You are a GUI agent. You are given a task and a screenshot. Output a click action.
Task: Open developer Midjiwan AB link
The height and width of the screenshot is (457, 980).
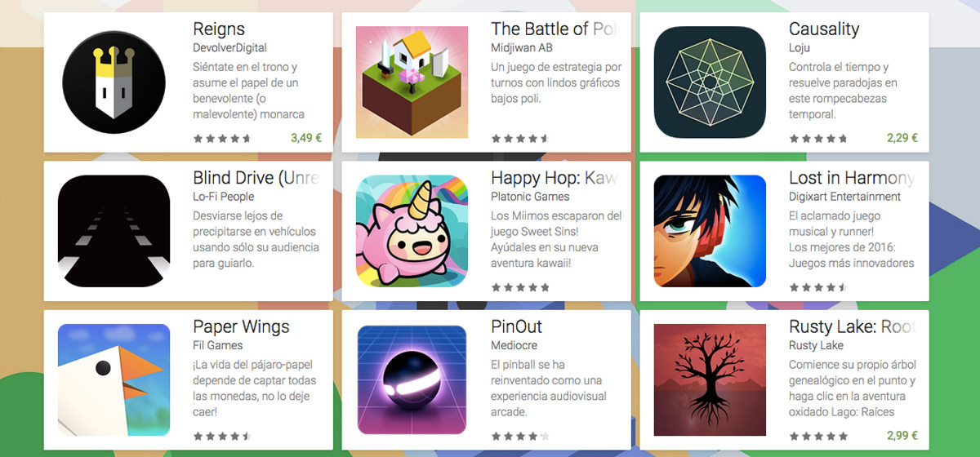pos(523,48)
